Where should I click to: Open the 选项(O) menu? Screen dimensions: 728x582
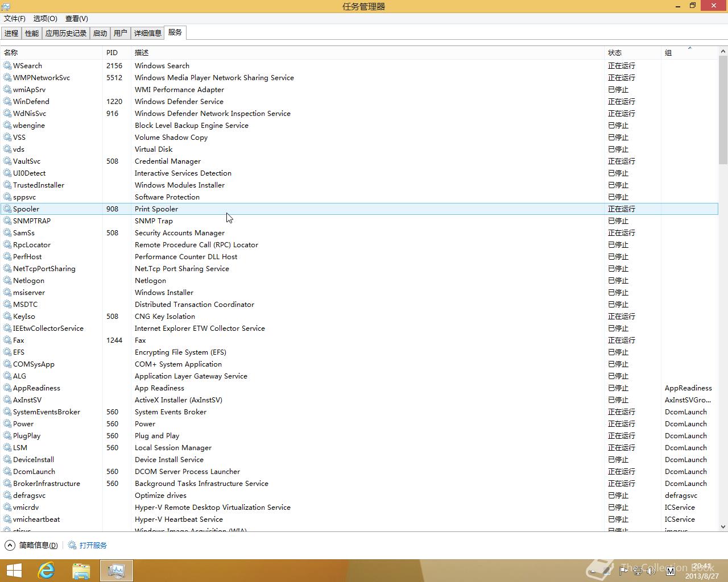[45, 19]
